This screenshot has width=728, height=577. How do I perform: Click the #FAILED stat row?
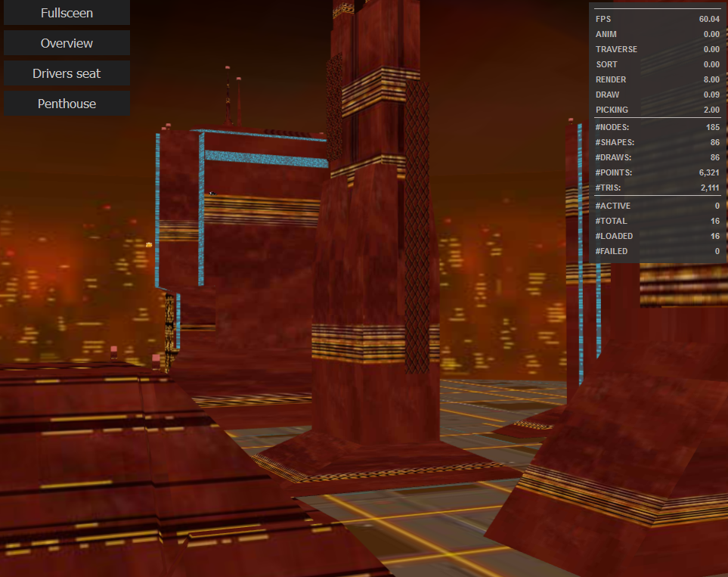pos(658,251)
